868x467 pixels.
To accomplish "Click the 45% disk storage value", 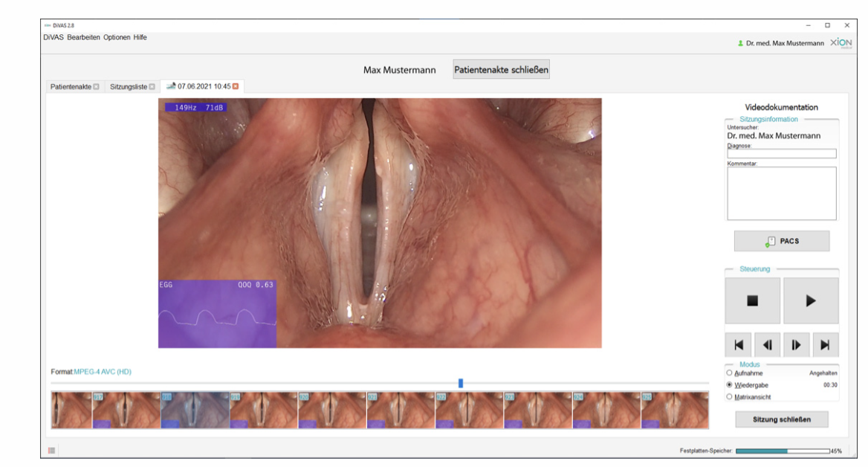I will click(836, 451).
